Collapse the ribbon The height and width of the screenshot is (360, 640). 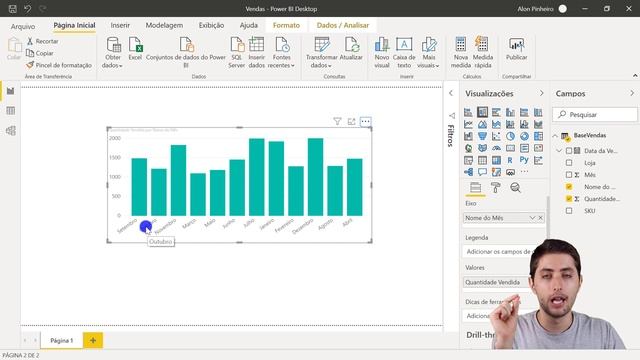pyautogui.click(x=635, y=76)
